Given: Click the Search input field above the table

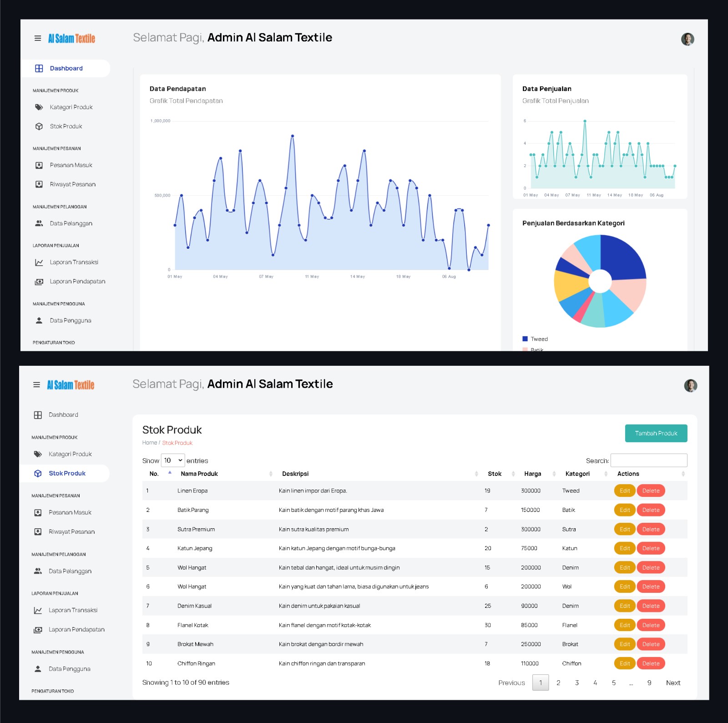Looking at the screenshot, I should coord(648,460).
